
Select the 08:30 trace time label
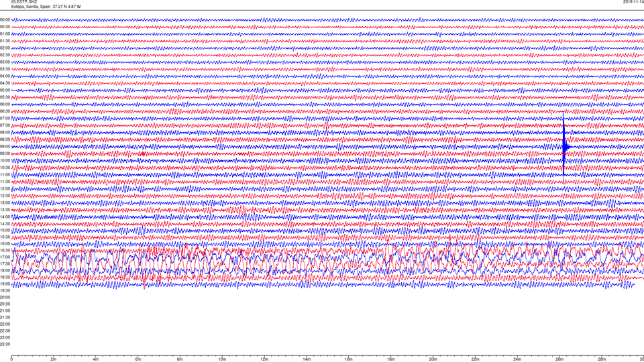point(5,139)
